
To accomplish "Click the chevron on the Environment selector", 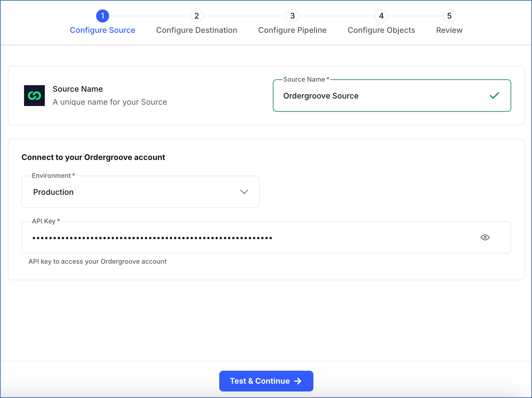I will 244,192.
